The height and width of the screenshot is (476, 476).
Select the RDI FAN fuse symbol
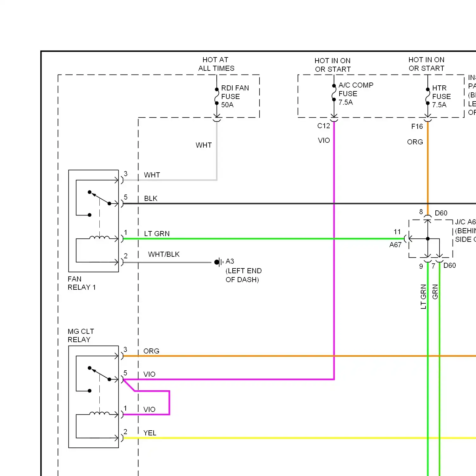click(x=217, y=96)
